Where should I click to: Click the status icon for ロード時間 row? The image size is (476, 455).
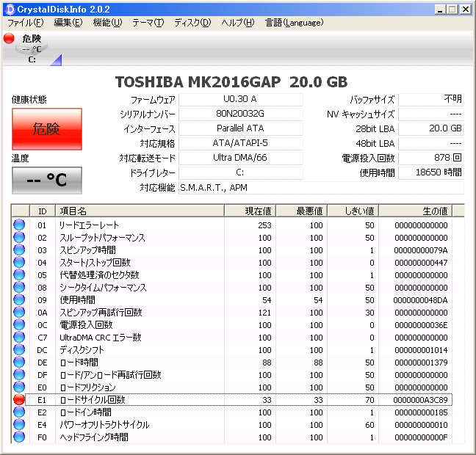19,362
